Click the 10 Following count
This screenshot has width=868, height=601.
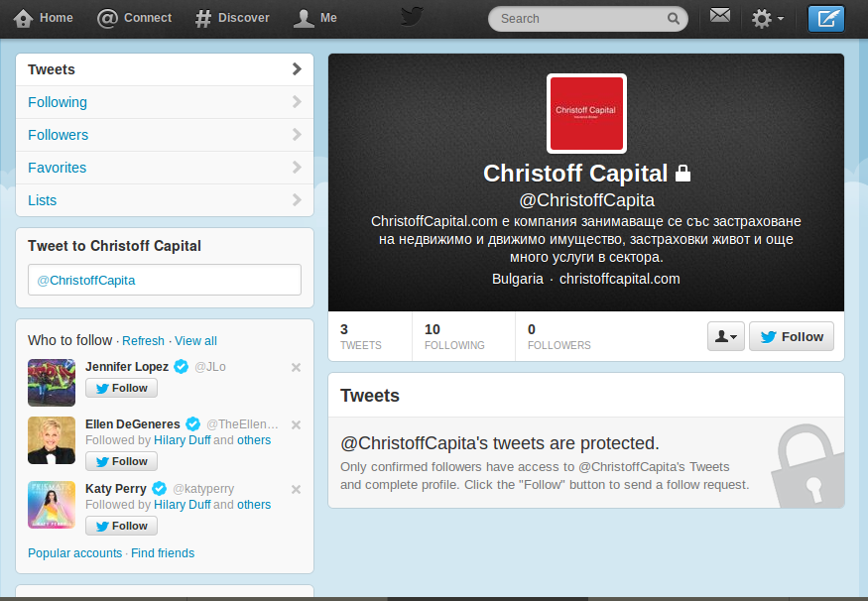(454, 336)
